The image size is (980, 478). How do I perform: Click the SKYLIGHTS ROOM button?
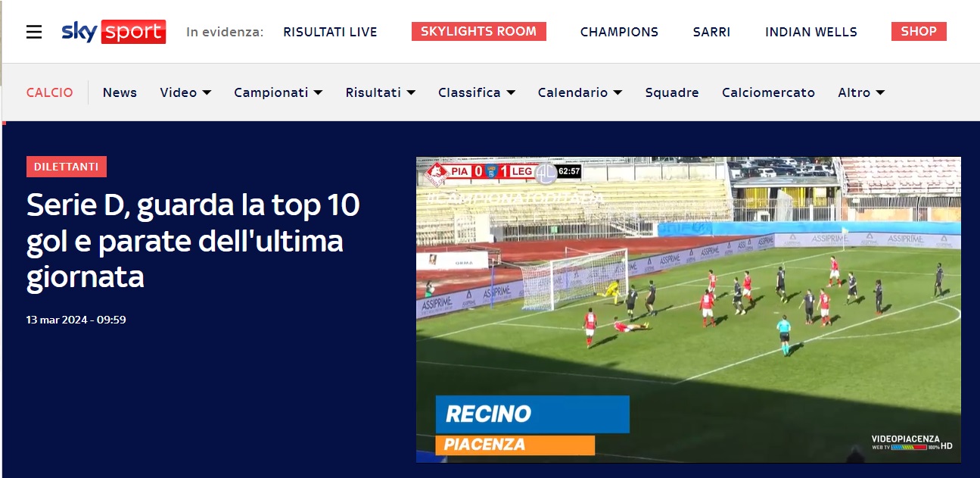pyautogui.click(x=479, y=31)
